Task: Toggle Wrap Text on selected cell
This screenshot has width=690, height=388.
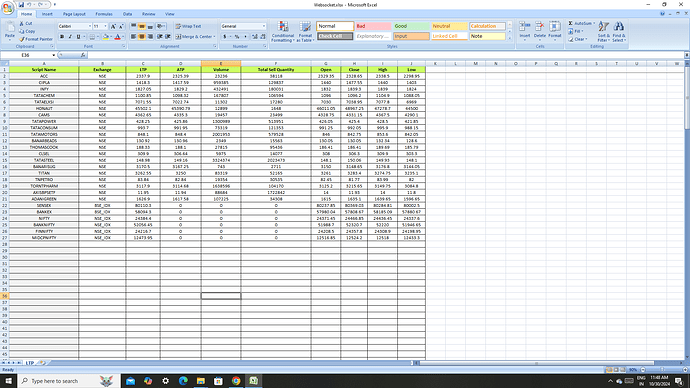Action: pos(188,26)
